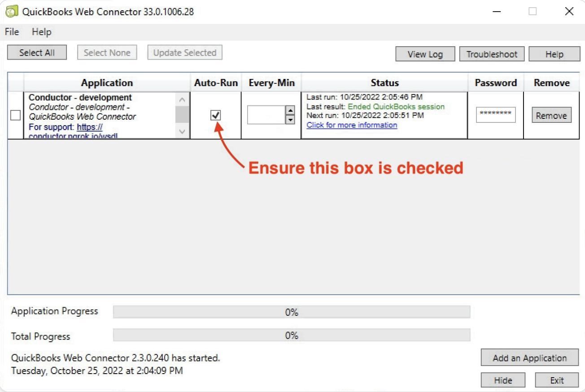Open the View Log window
Image resolution: width=585 pixels, height=392 pixels.
pos(425,54)
